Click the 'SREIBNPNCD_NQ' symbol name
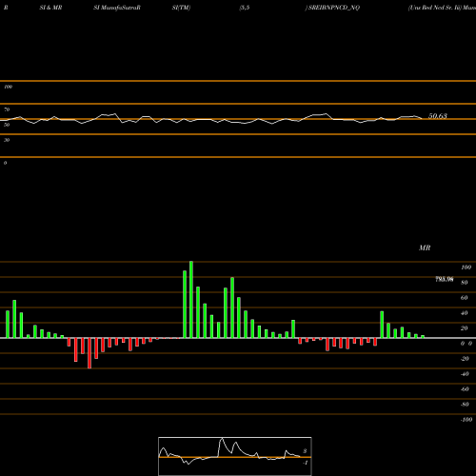Screen dimensions: 476x476 click(334, 8)
